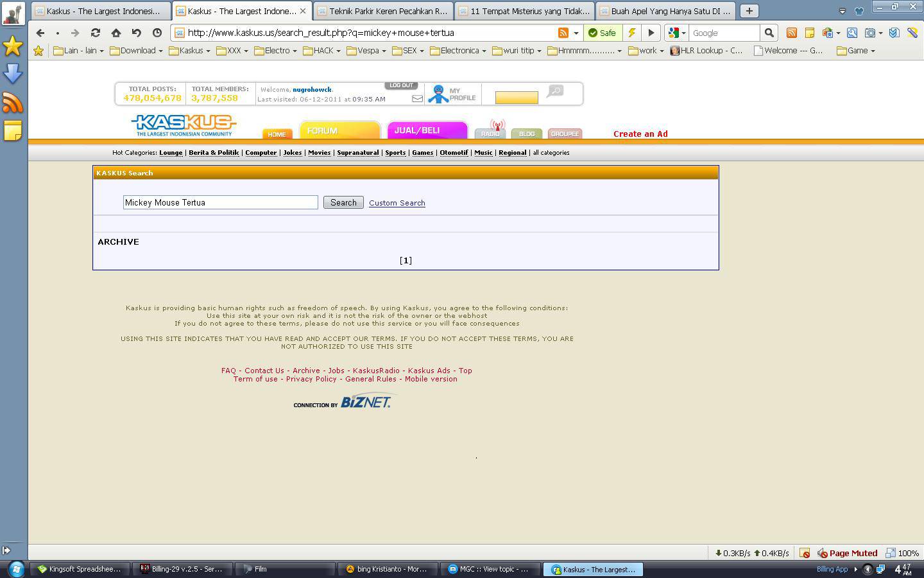Viewport: 924px width, 578px height.
Task: Open the Lounge hot category link
Action: click(171, 153)
